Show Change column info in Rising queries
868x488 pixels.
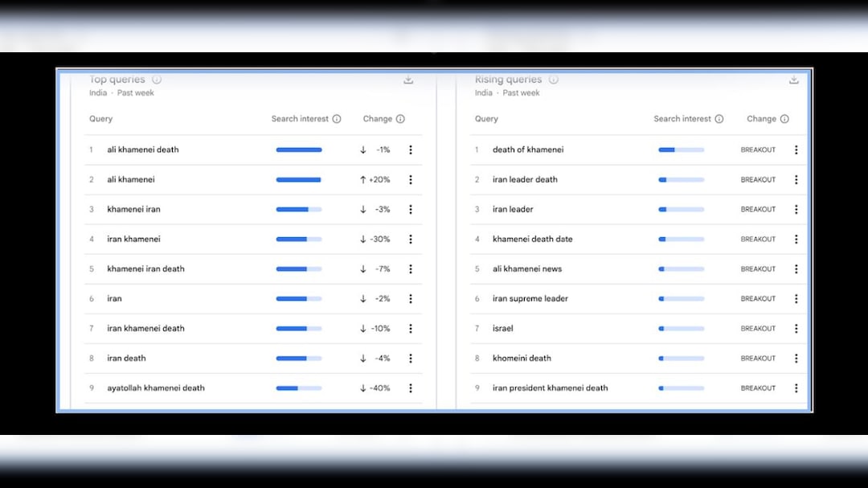click(x=784, y=119)
